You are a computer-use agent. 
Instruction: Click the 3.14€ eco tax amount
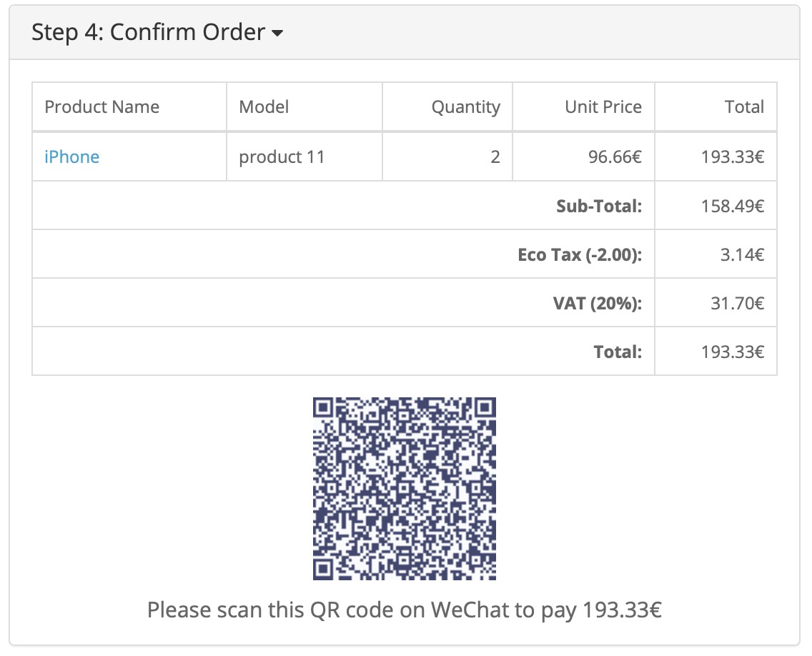point(742,254)
